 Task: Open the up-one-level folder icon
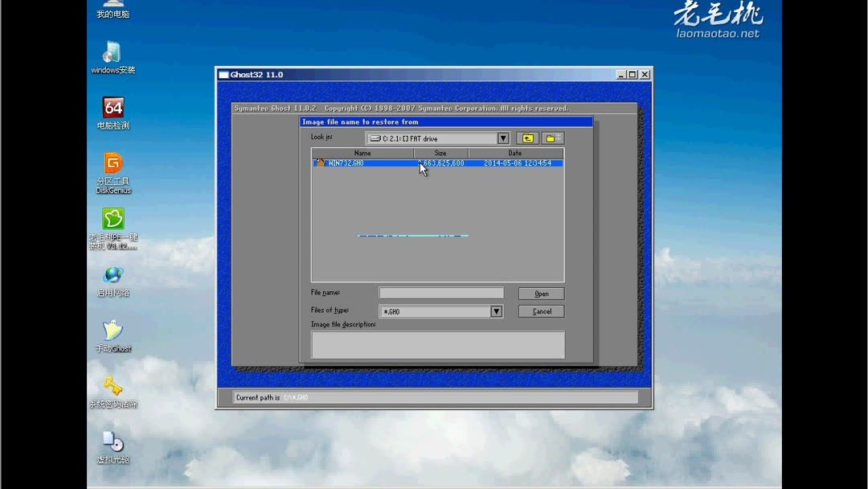(527, 138)
